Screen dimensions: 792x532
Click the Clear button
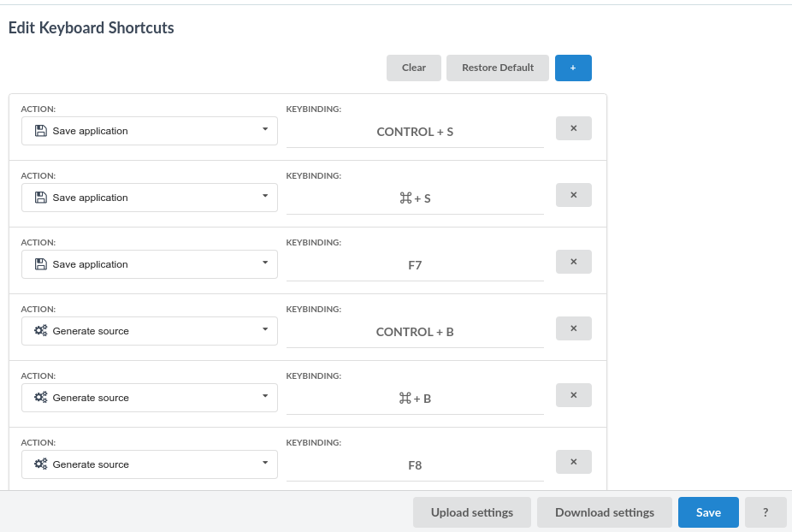pos(413,68)
